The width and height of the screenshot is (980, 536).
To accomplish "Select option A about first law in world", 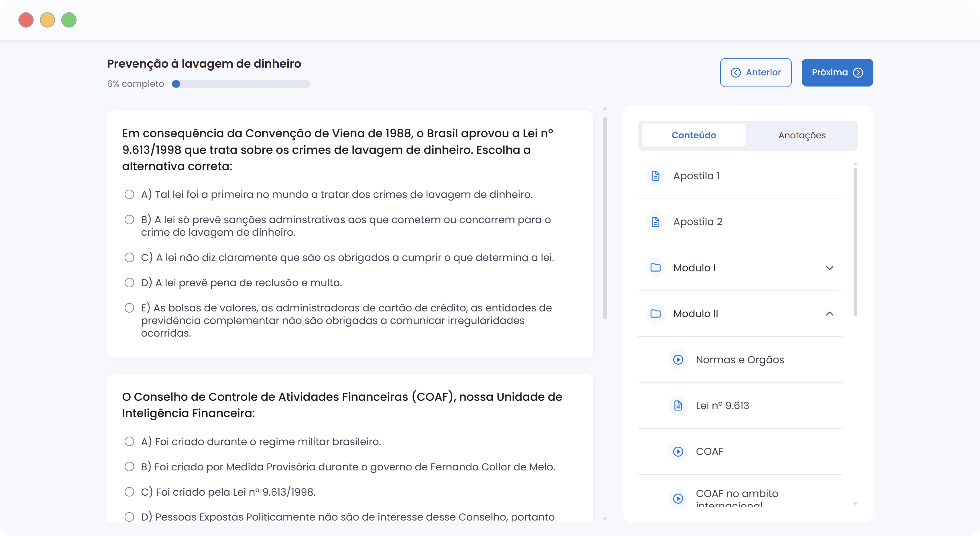I will coord(129,194).
